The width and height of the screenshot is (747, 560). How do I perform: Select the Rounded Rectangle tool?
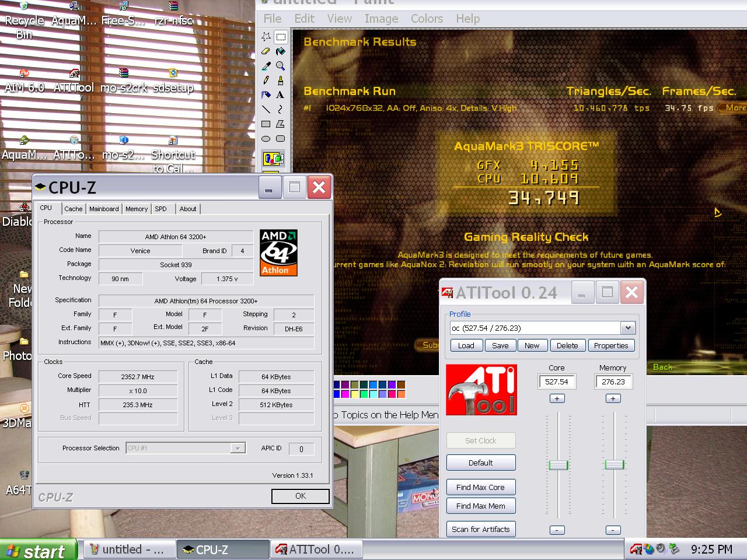281,139
